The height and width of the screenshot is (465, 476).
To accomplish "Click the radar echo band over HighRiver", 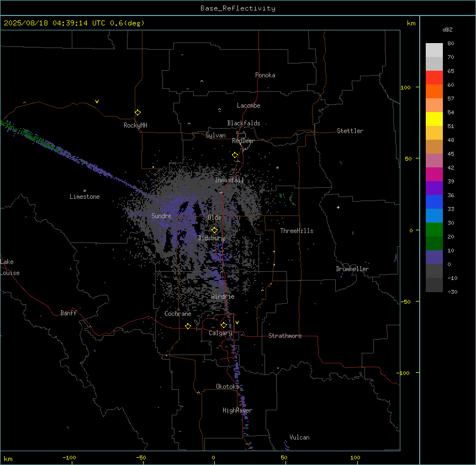I will tap(243, 404).
